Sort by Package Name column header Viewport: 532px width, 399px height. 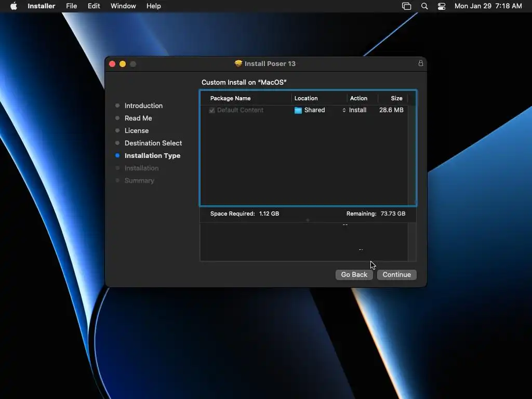[230, 98]
